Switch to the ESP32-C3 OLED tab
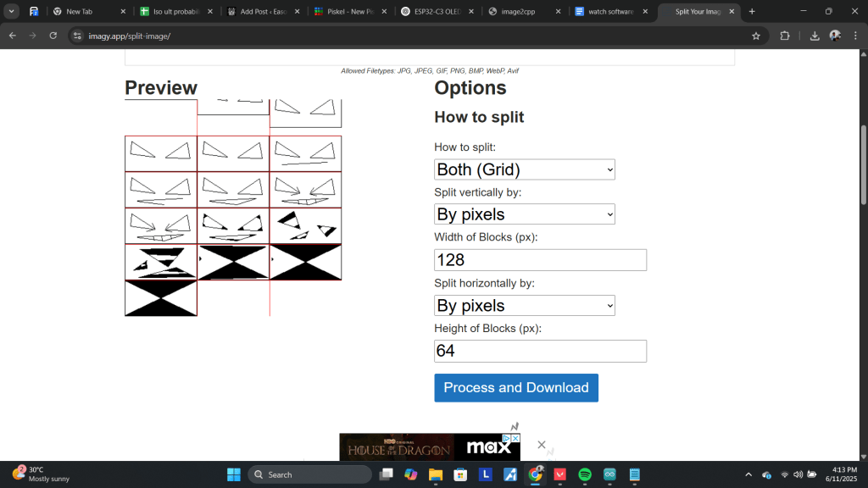 pos(437,12)
